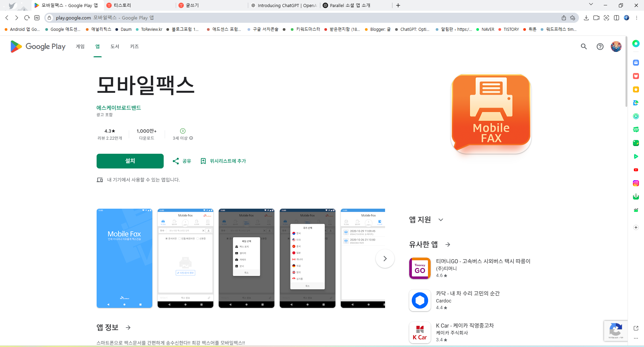Click the 설치 install button
The height and width of the screenshot is (347, 644).
coord(130,161)
